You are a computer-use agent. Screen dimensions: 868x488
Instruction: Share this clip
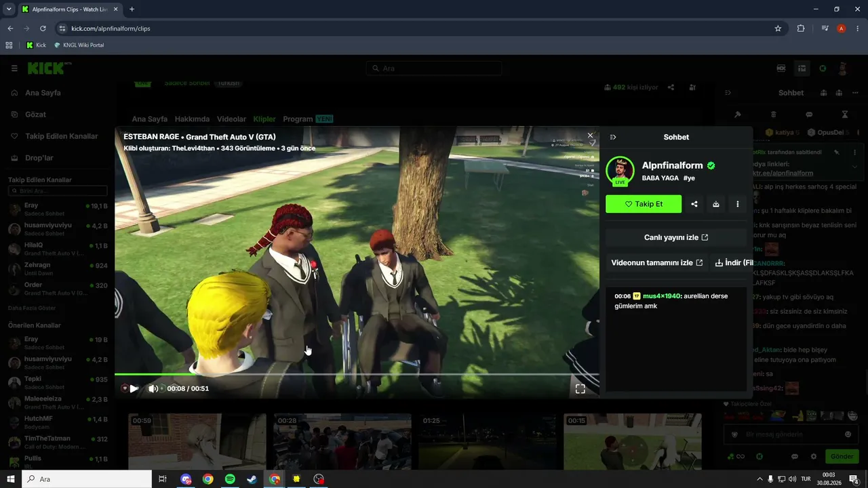pyautogui.click(x=694, y=204)
